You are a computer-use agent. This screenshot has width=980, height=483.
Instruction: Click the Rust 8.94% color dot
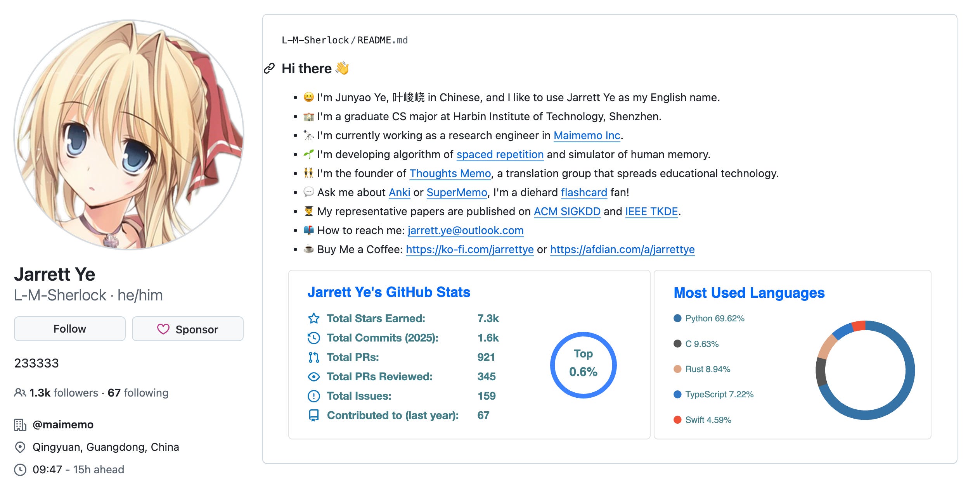[677, 369]
